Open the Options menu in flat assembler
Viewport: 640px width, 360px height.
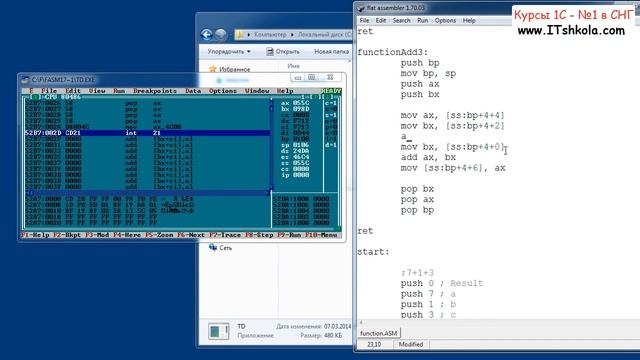pos(445,20)
